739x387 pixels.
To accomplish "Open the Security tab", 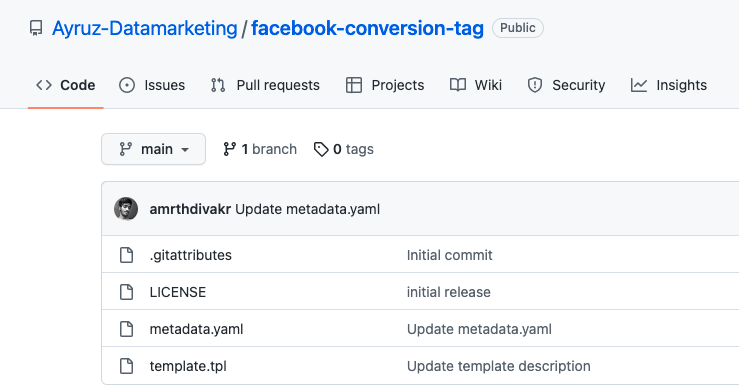I will [x=566, y=85].
